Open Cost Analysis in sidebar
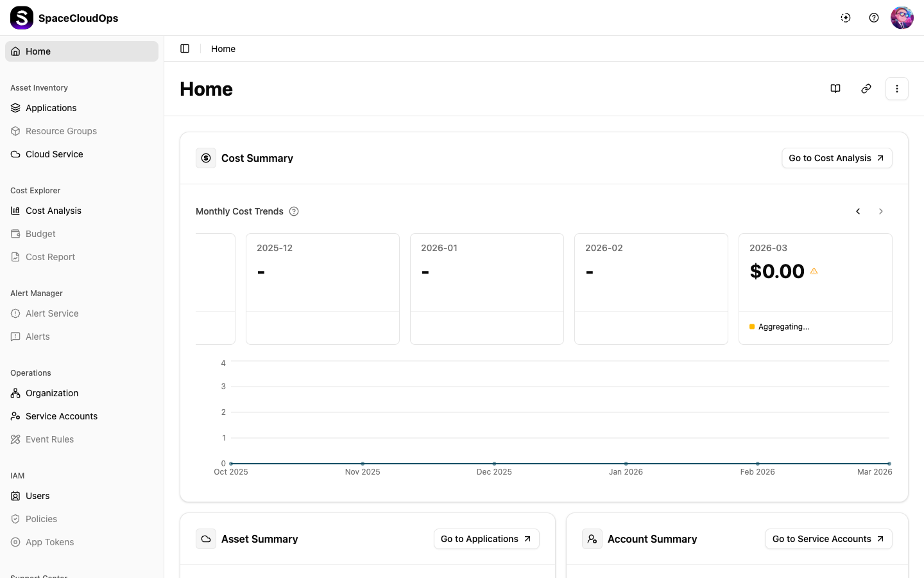Screen dimensions: 924x578 coord(53,211)
